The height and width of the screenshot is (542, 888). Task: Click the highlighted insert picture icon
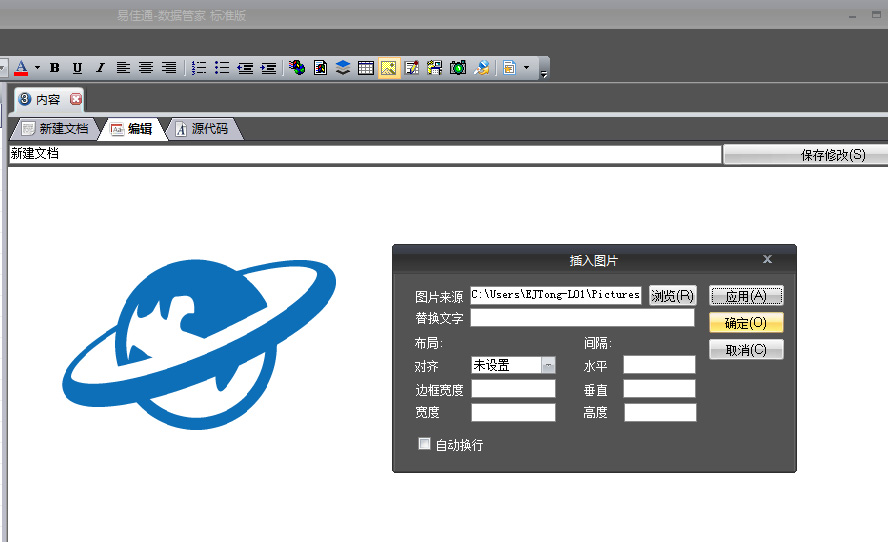(389, 68)
